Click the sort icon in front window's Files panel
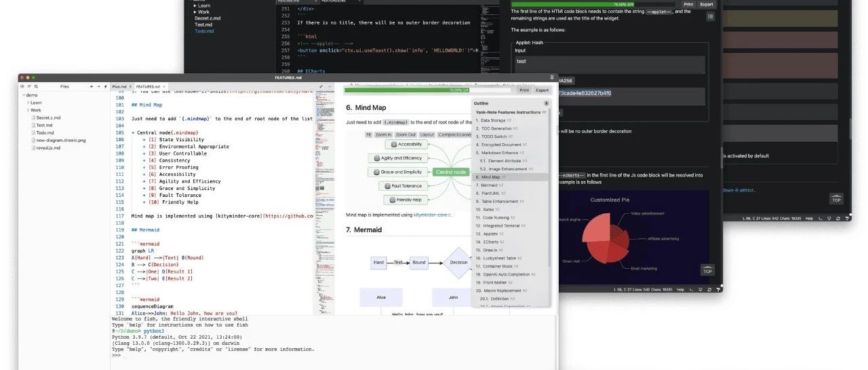 click(x=29, y=86)
